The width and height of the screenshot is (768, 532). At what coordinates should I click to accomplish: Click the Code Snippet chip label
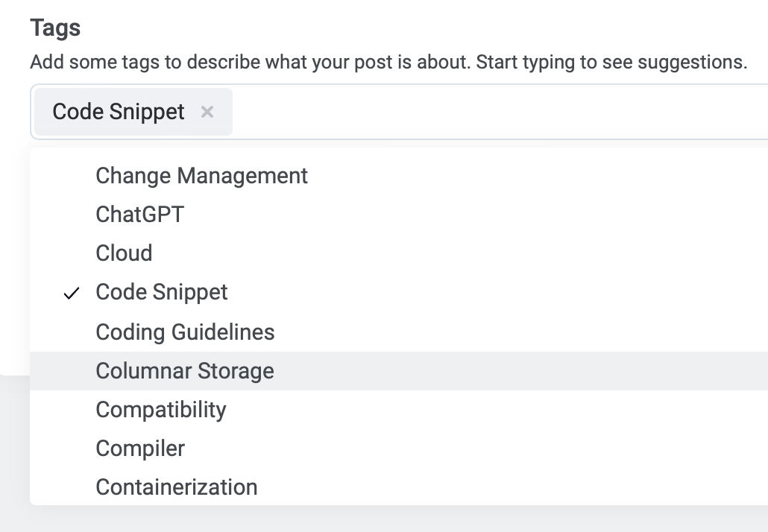point(119,112)
